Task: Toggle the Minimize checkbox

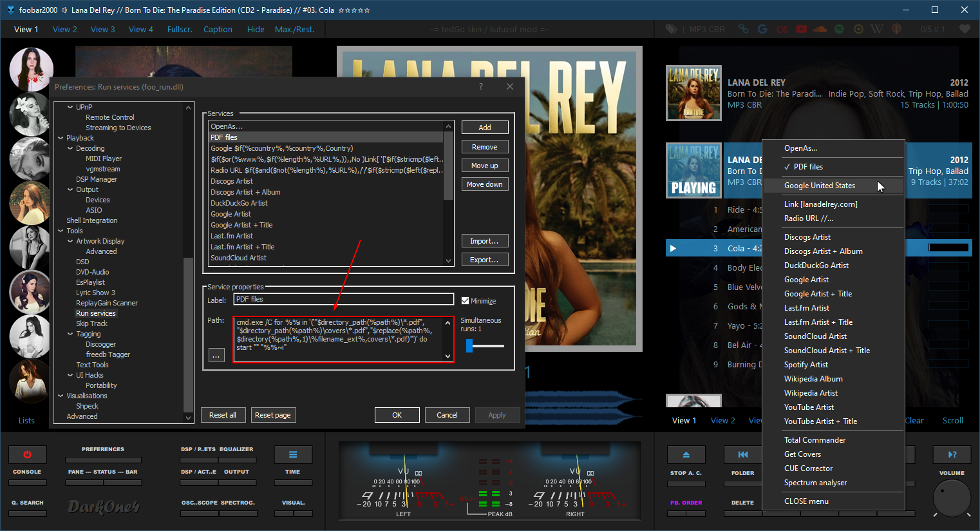Action: pos(466,301)
